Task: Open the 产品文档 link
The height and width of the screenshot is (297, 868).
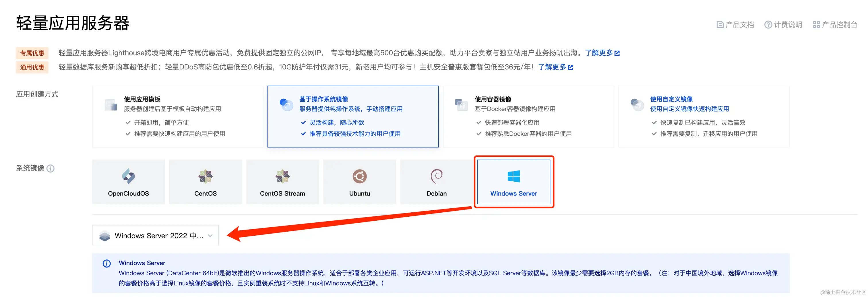Action: pyautogui.click(x=735, y=25)
